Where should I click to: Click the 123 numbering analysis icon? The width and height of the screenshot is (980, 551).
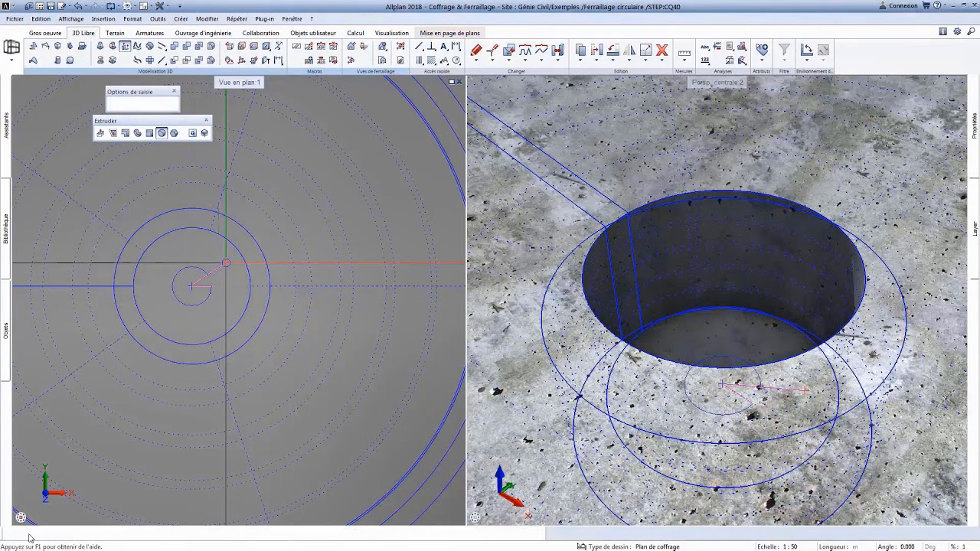[705, 60]
